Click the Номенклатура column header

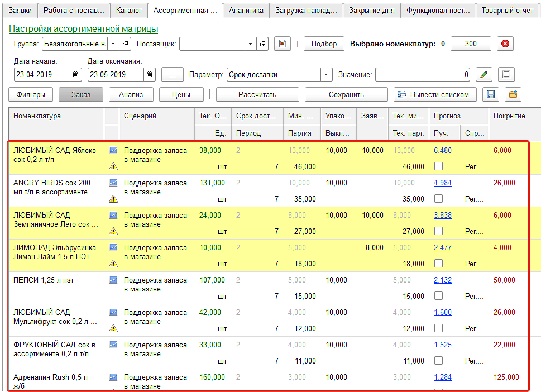pos(56,123)
